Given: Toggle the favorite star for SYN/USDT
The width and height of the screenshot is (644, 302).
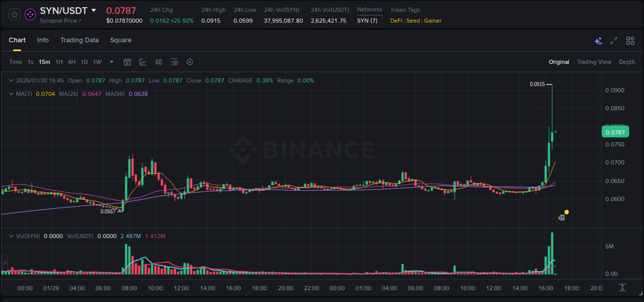Looking at the screenshot, I should coord(13,14).
